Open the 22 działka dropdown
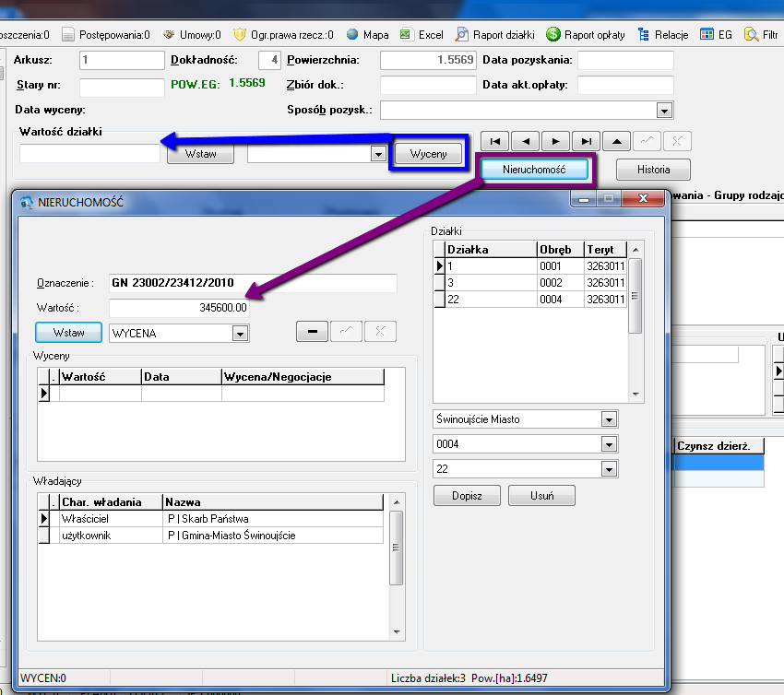 609,469
